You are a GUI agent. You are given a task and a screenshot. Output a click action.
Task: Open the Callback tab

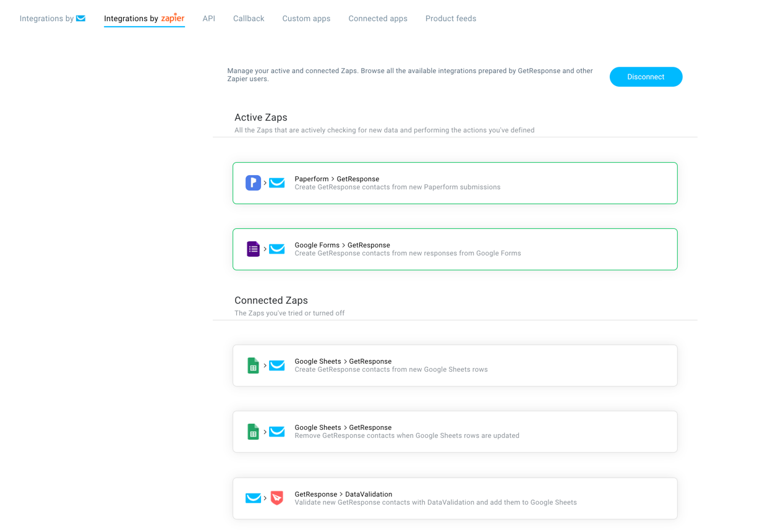click(249, 19)
